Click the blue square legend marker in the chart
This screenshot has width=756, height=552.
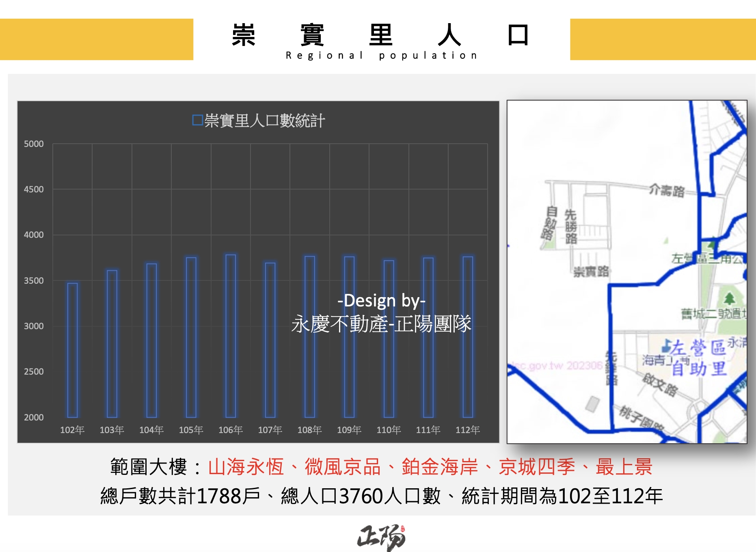tap(197, 120)
